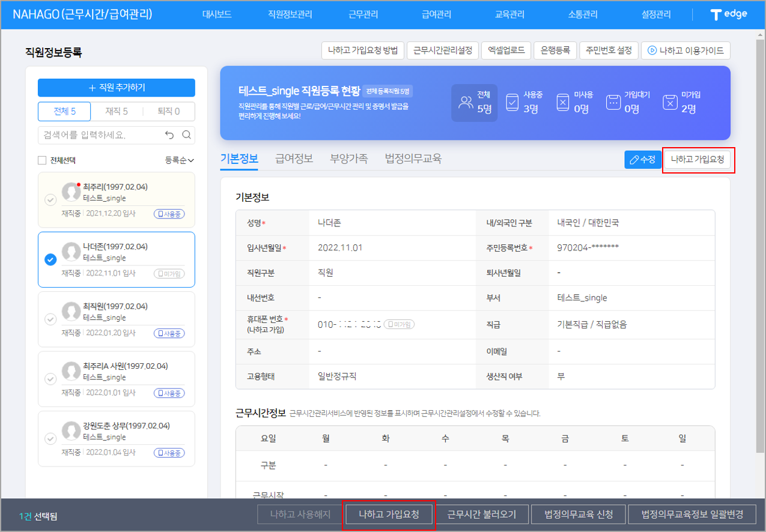This screenshot has height=532, width=766.
Task: Open the 등록순 sort dropdown
Action: (x=180, y=160)
